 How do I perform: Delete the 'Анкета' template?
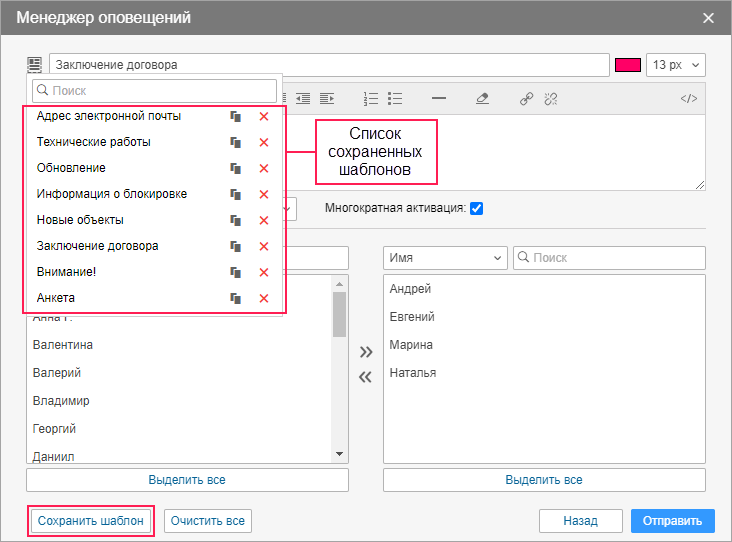(264, 298)
